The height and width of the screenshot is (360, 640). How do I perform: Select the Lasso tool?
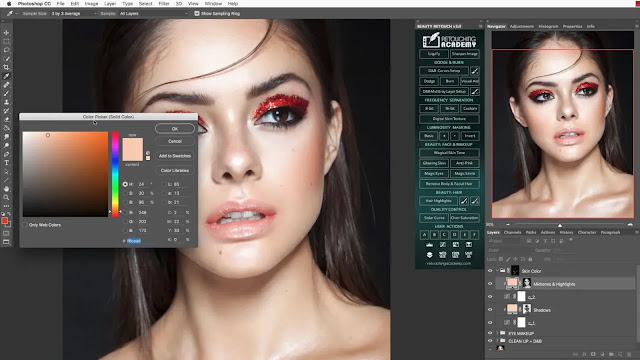click(6, 50)
